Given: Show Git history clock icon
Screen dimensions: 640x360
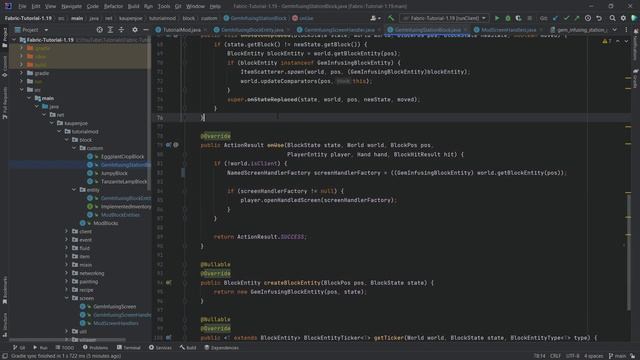Looking at the screenshot, I should 588,18.
